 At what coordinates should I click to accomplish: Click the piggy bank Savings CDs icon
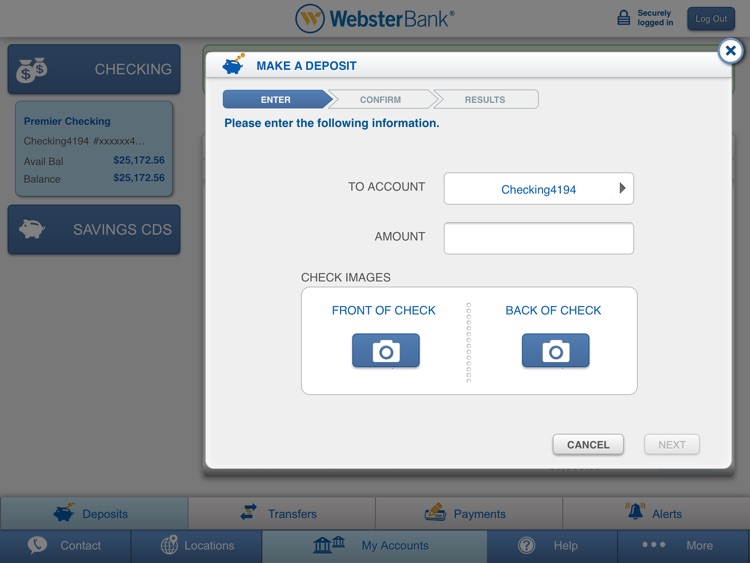click(32, 229)
